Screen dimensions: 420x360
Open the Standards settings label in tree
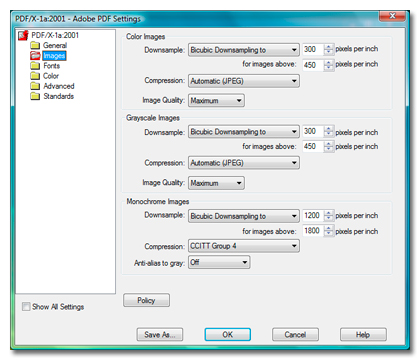[59, 96]
